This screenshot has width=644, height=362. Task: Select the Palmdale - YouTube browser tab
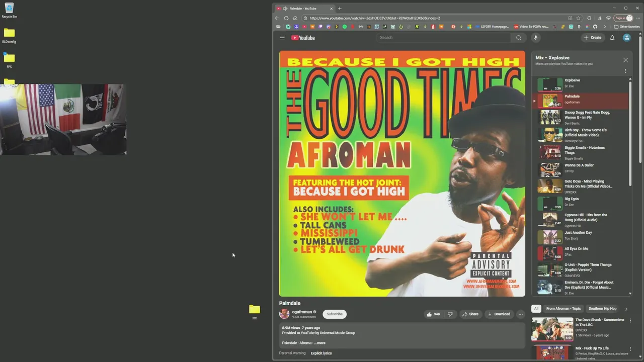304,9
